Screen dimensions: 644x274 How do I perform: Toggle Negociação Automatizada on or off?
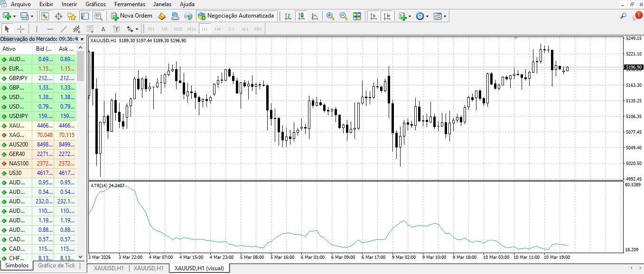(x=236, y=15)
